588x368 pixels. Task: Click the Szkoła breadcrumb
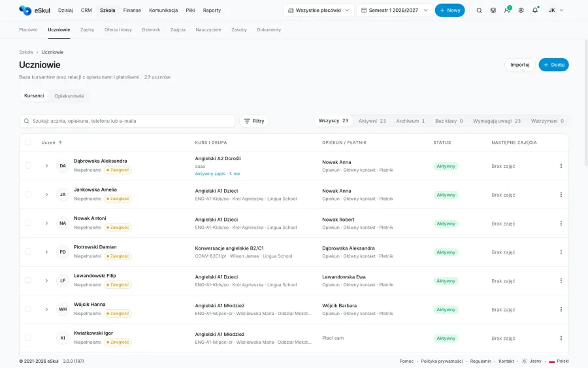click(26, 52)
